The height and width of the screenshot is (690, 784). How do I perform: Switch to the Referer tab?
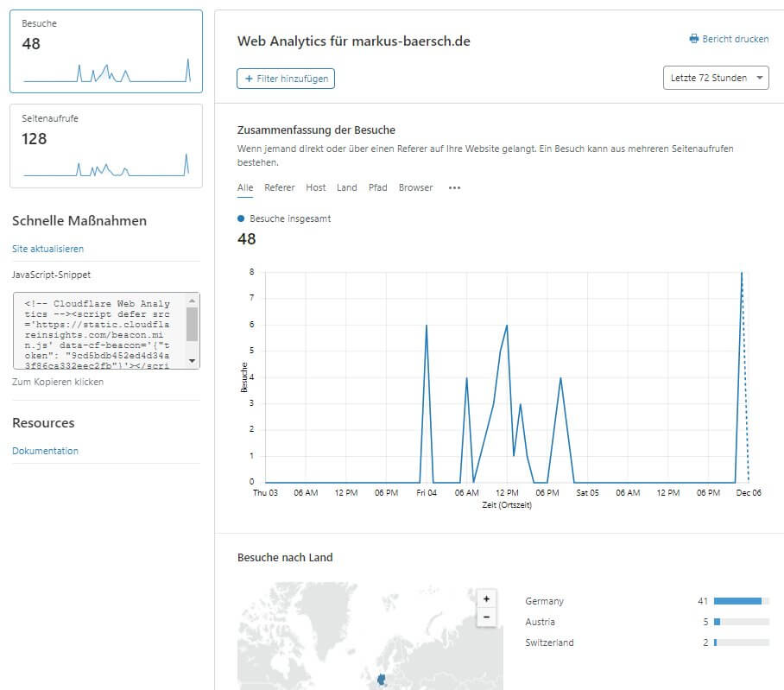point(279,187)
